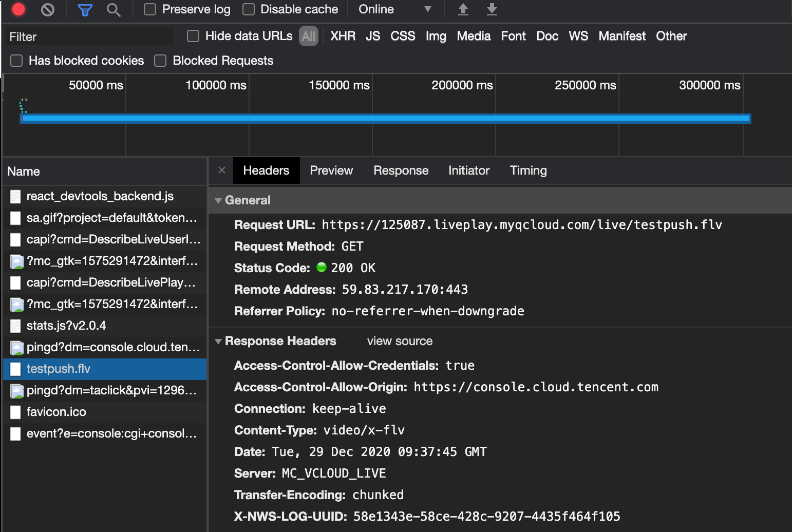The height and width of the screenshot is (532, 792).
Task: Filter requests by XHR
Action: point(343,36)
